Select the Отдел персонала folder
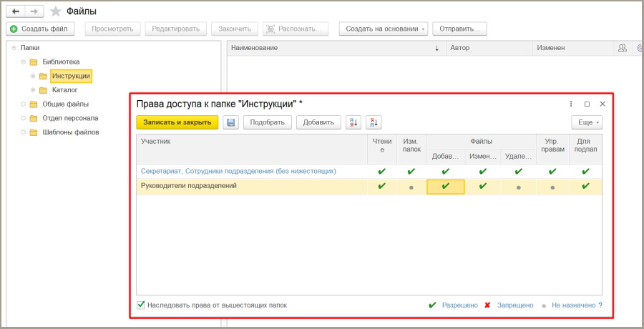Image resolution: width=644 pixels, height=329 pixels. 70,118
